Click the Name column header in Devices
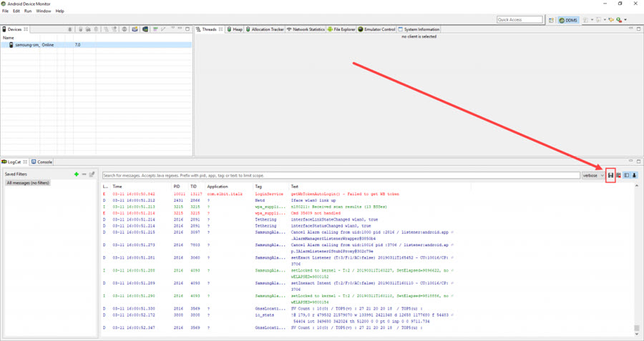Screen dimensions: 644x341 tap(8, 37)
